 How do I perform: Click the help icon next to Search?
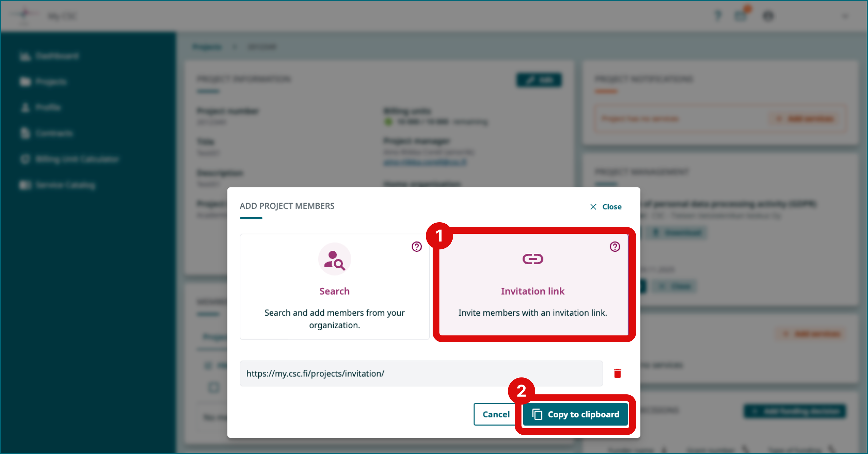(x=417, y=246)
